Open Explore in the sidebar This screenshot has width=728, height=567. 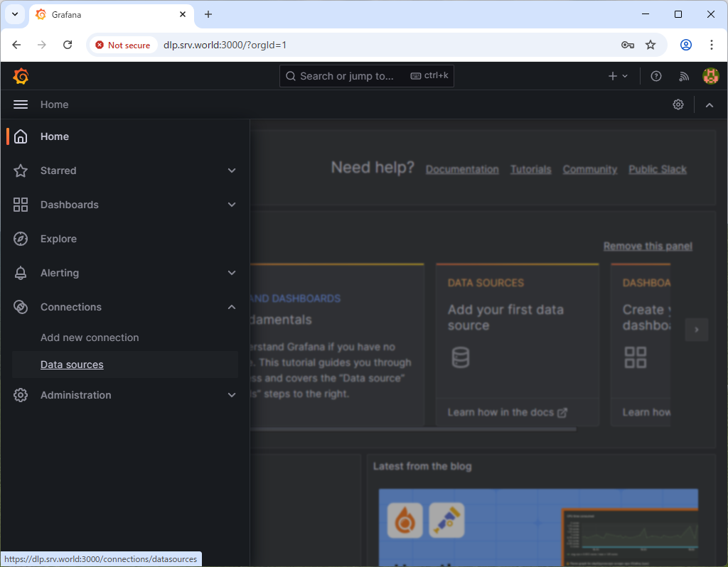pyautogui.click(x=58, y=239)
